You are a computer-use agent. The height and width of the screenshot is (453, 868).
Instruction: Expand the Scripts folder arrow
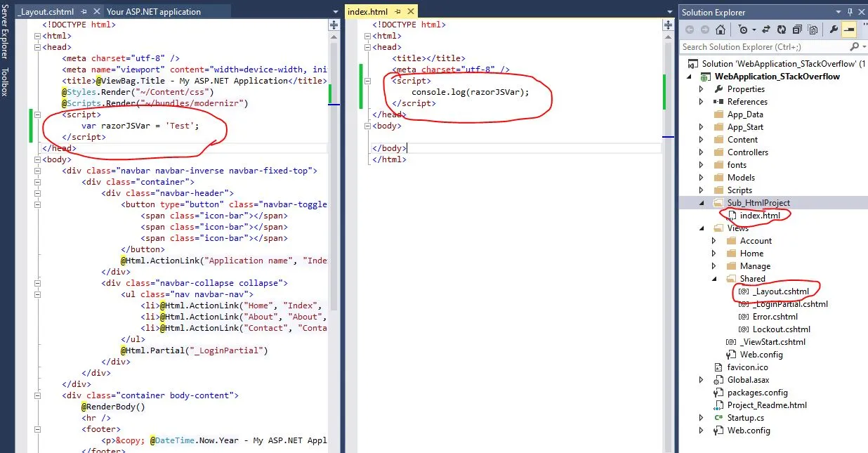pyautogui.click(x=701, y=190)
